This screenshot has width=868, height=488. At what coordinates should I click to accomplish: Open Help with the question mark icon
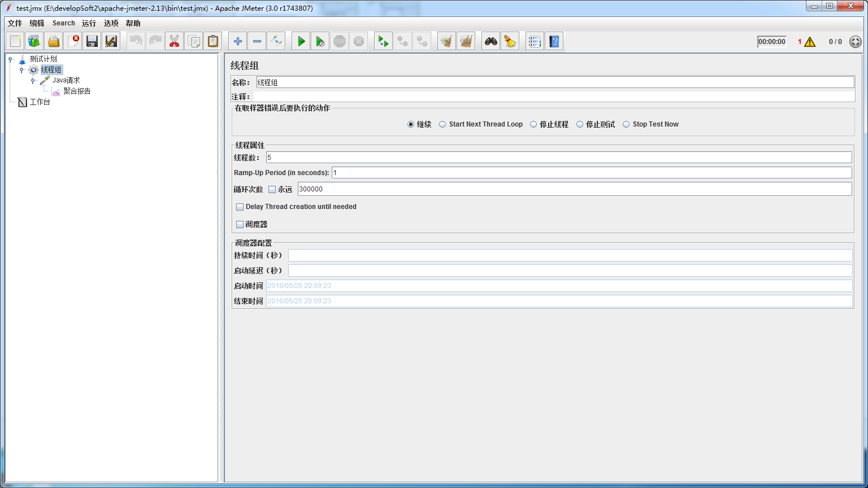pyautogui.click(x=554, y=41)
